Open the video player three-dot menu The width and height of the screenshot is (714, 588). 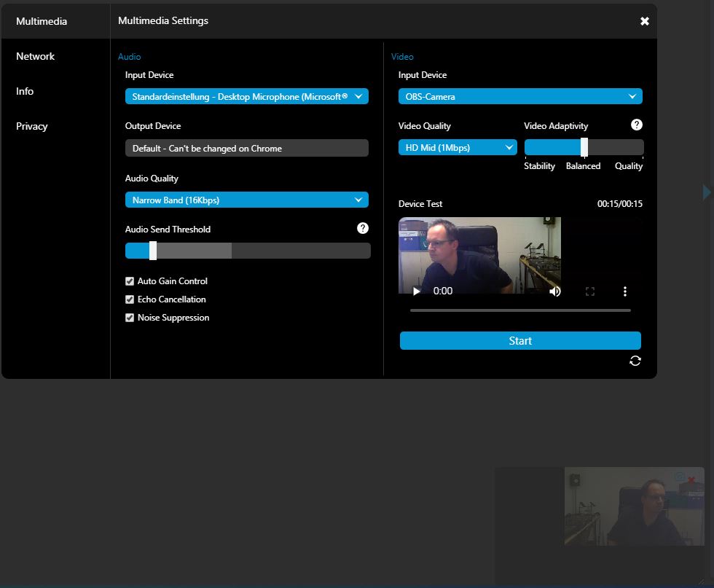tap(625, 291)
